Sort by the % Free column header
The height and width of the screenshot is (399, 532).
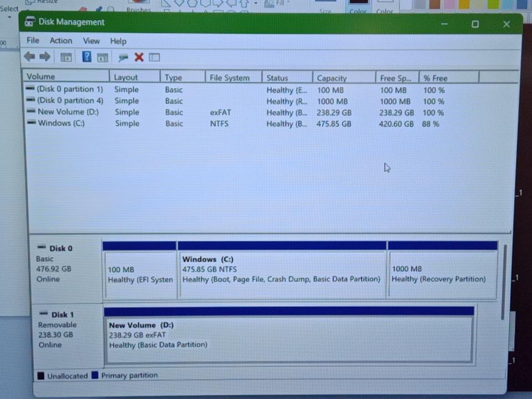(449, 78)
